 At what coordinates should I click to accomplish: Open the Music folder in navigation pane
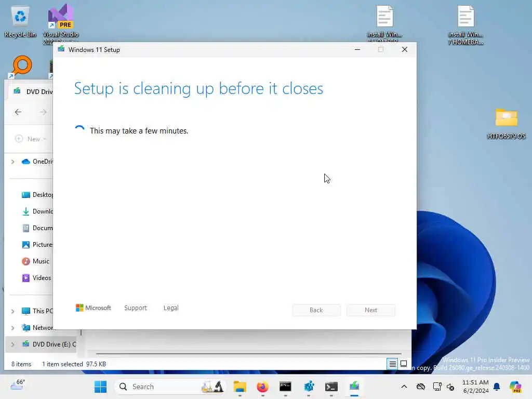point(36,261)
